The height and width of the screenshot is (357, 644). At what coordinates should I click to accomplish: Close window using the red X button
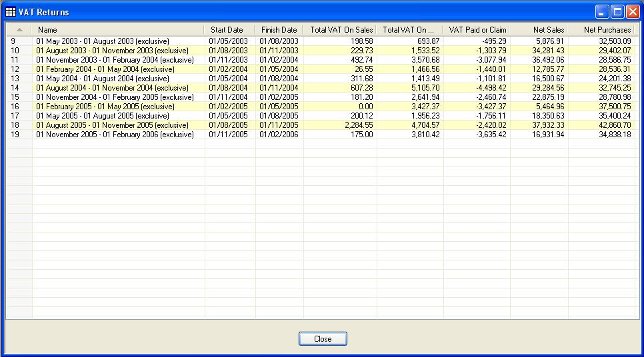click(632, 11)
